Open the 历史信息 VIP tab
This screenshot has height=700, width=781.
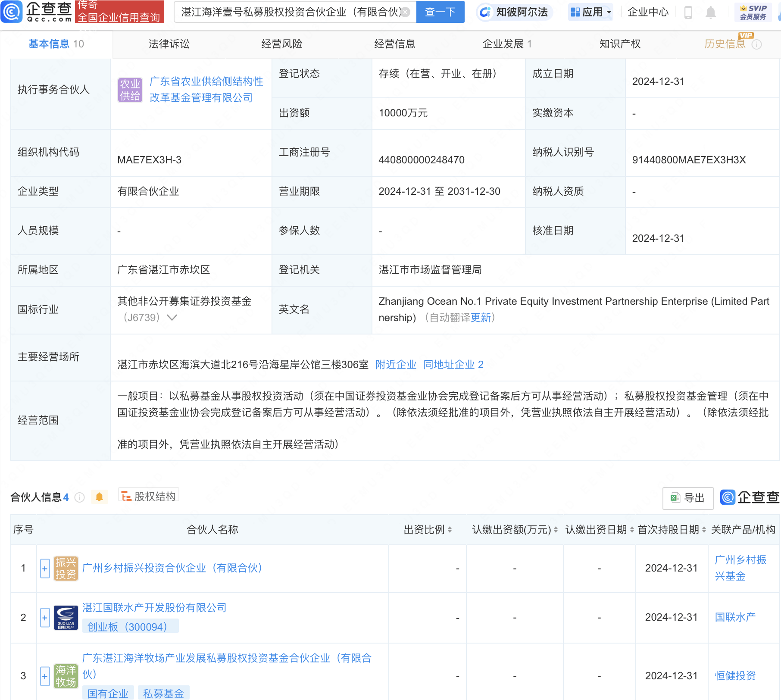[x=725, y=44]
